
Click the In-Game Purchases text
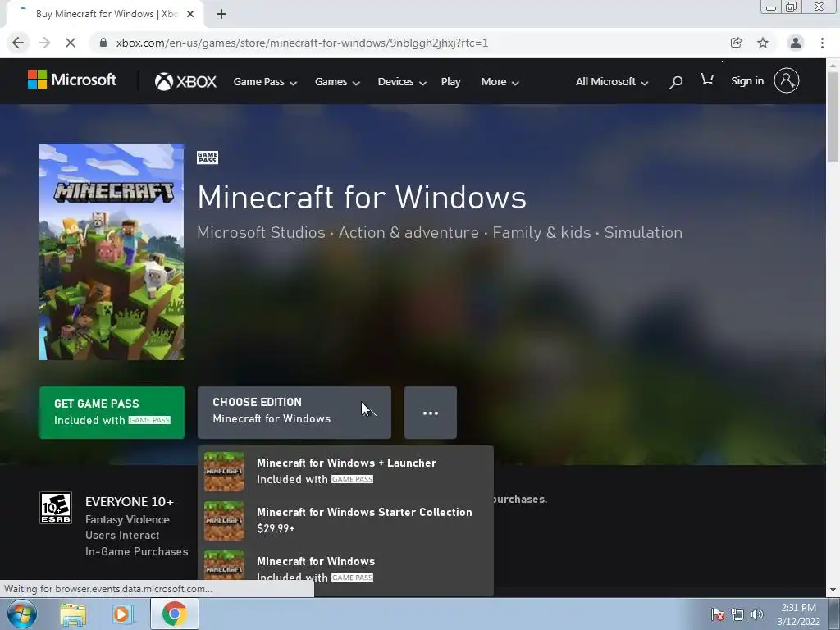[137, 551]
